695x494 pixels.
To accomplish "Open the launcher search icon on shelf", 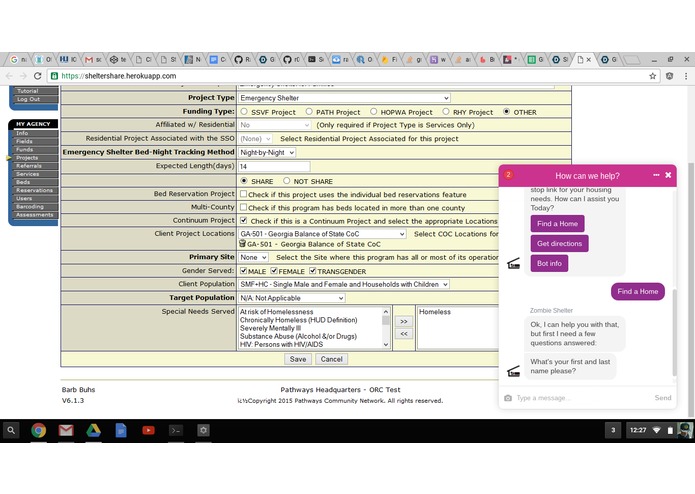I will coord(11,430).
